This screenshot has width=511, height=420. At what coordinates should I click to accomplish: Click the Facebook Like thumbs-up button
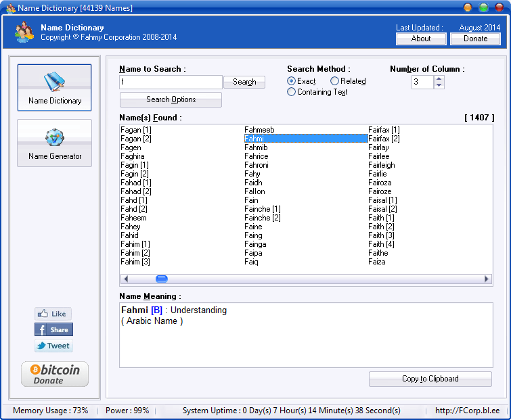53,314
